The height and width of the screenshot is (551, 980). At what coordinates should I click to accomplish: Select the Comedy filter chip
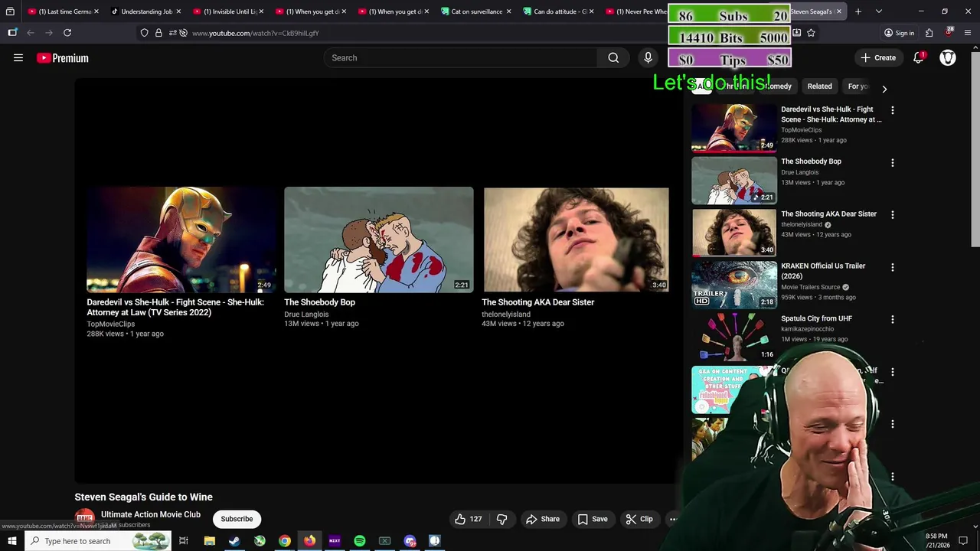777,86
